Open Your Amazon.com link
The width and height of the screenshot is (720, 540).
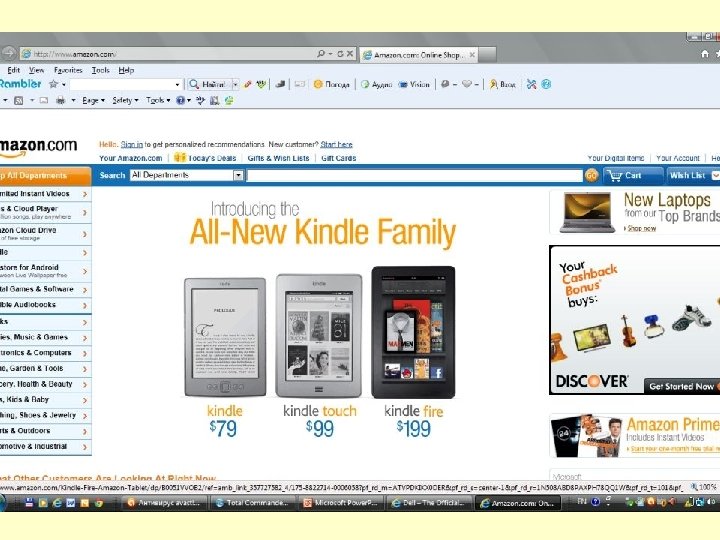(130, 158)
